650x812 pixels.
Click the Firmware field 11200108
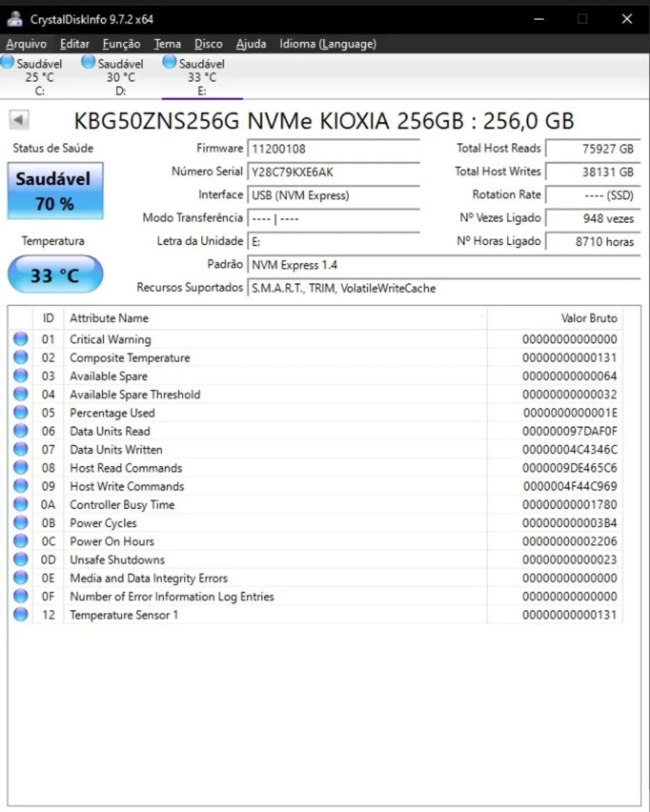pyautogui.click(x=334, y=149)
